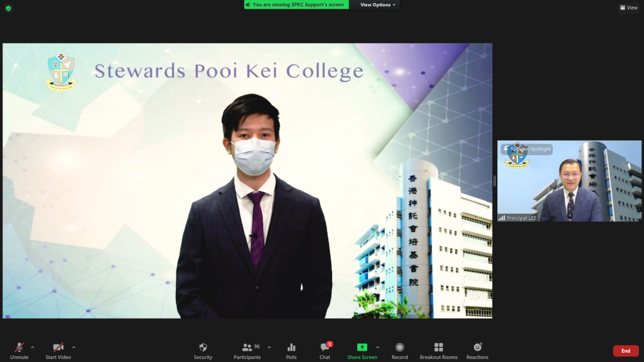Unmute the microphone
This screenshot has height=362, width=644.
click(x=19, y=351)
